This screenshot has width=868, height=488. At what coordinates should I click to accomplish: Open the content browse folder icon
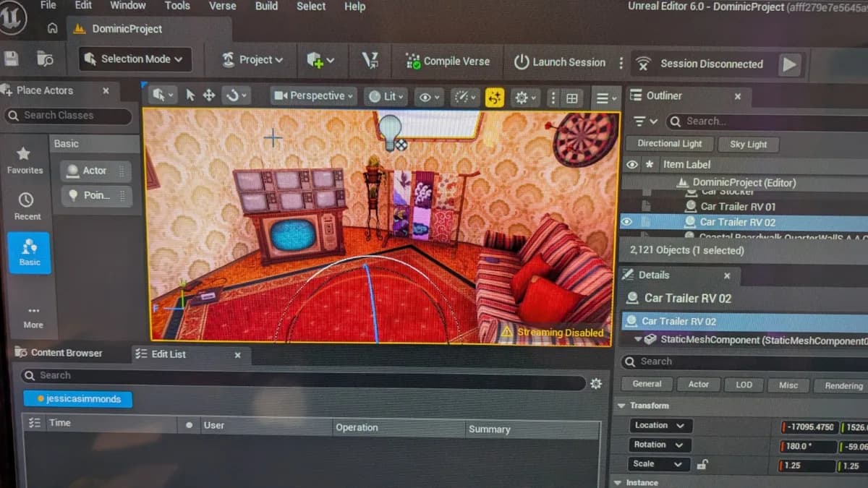click(x=45, y=59)
